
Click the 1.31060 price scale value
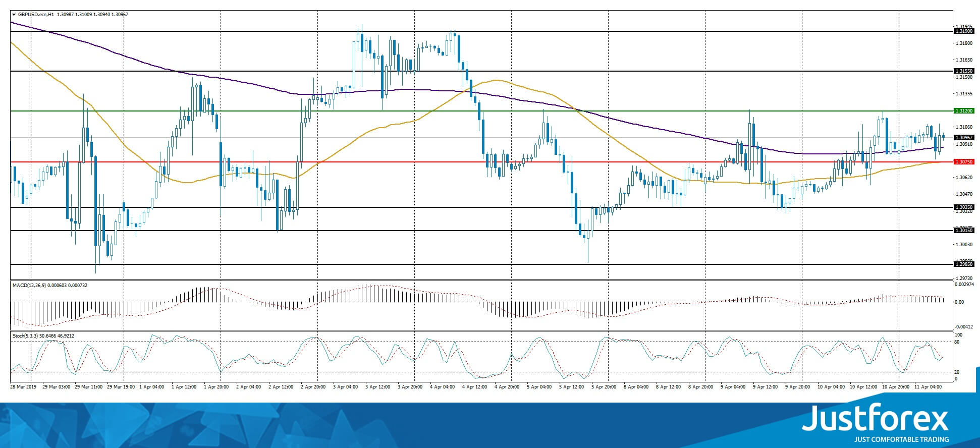pos(964,127)
